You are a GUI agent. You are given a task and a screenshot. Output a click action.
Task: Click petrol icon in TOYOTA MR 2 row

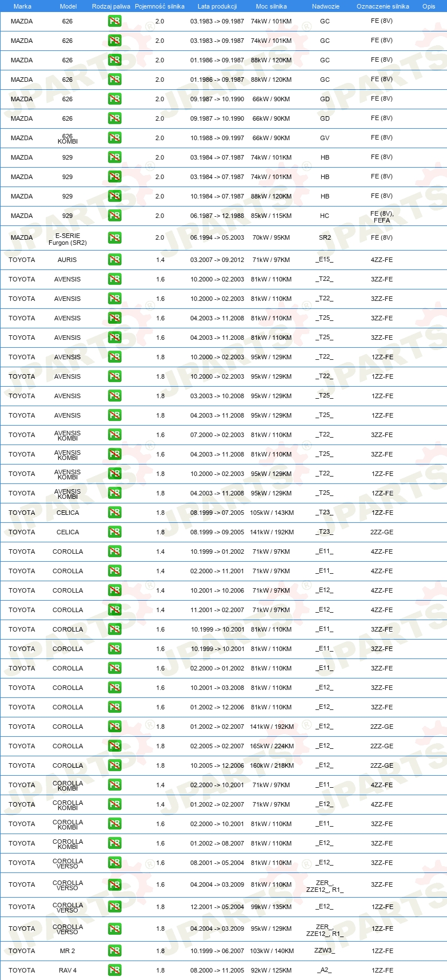[x=115, y=951]
